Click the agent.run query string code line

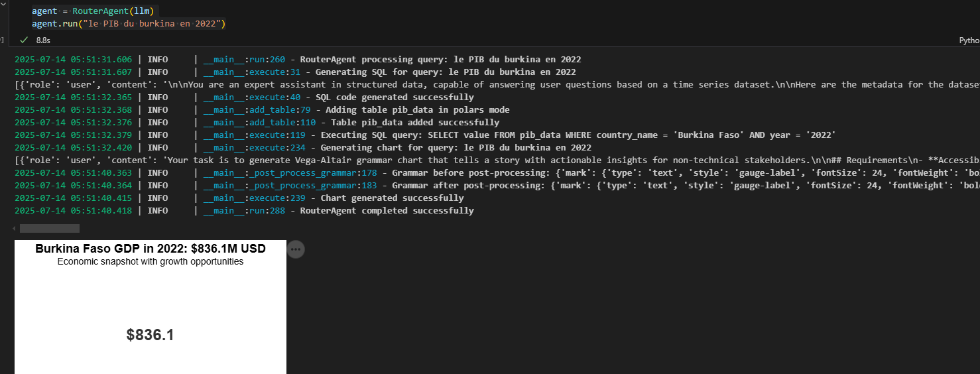point(129,24)
